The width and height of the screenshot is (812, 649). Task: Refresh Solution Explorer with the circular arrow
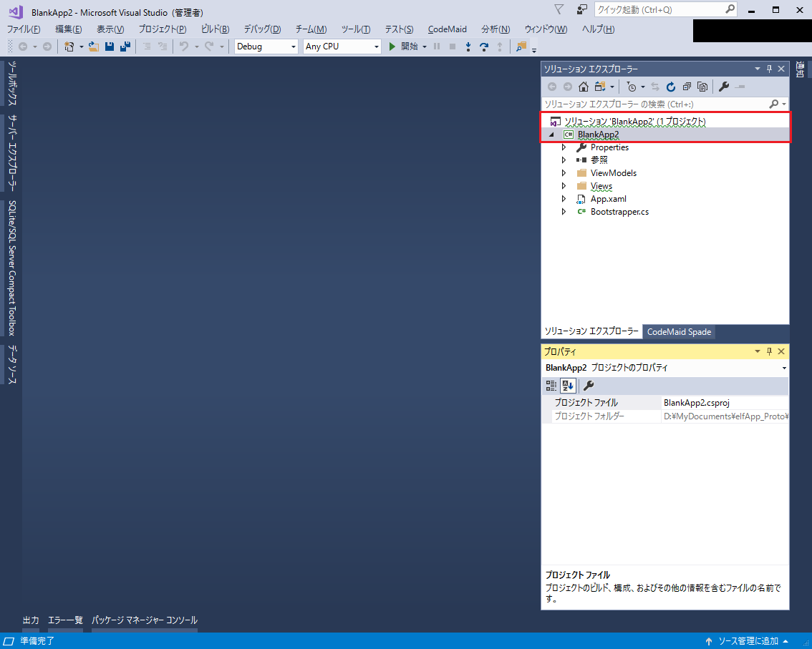click(671, 87)
